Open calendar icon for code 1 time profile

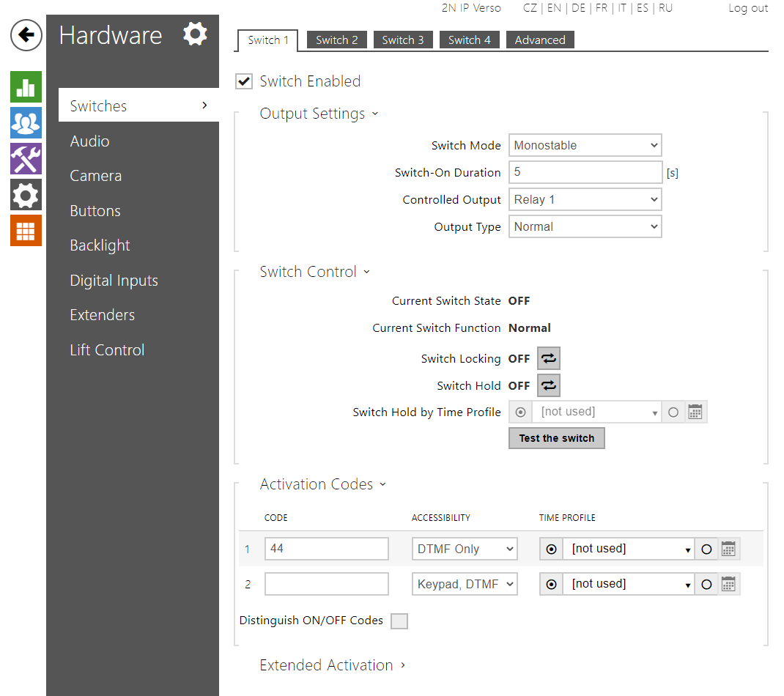click(x=728, y=549)
